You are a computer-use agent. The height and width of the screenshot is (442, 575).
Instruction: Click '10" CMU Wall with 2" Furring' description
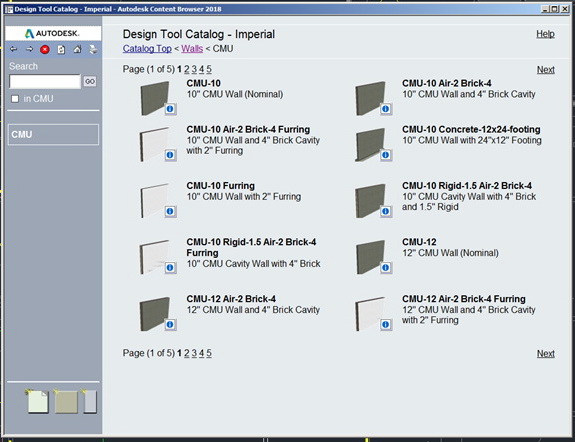tap(244, 197)
